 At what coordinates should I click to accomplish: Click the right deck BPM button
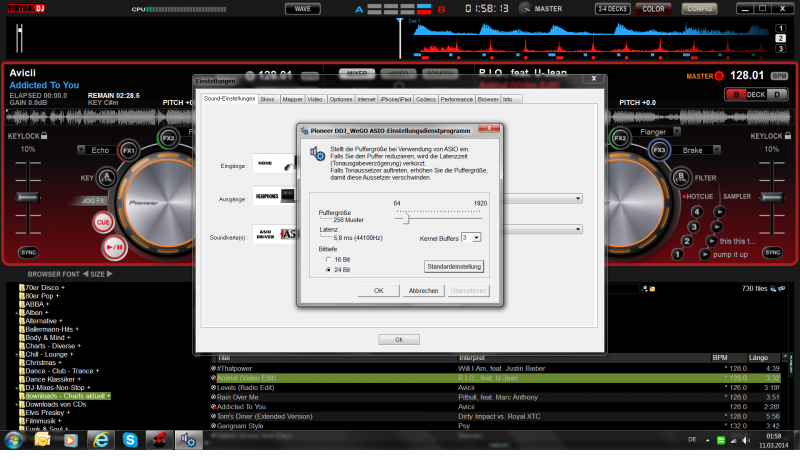[x=779, y=76]
